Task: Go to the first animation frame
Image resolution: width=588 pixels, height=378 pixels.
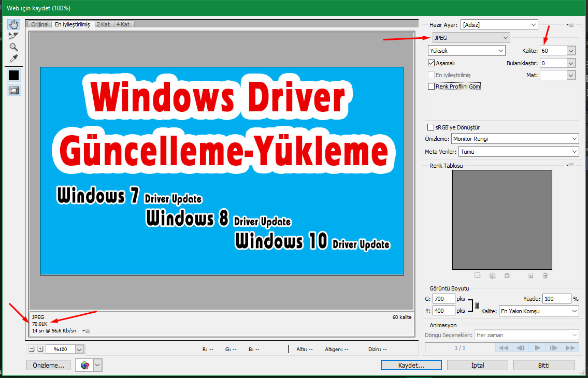Action: [503, 347]
